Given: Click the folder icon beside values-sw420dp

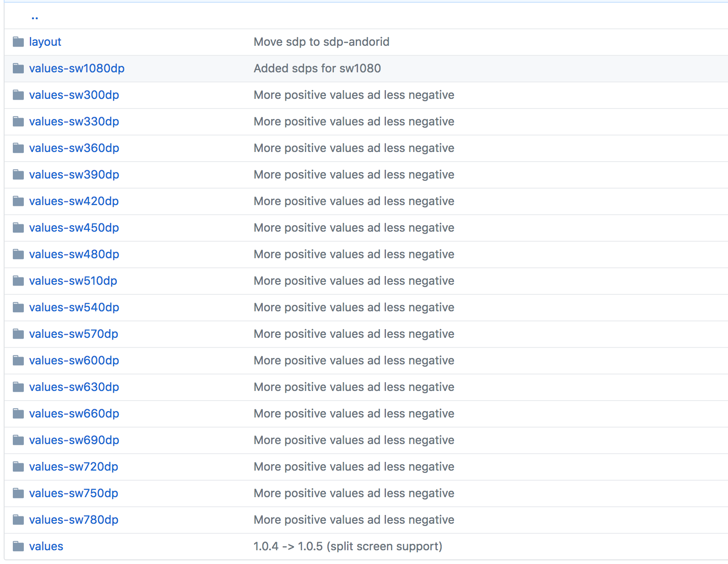Looking at the screenshot, I should pyautogui.click(x=18, y=201).
